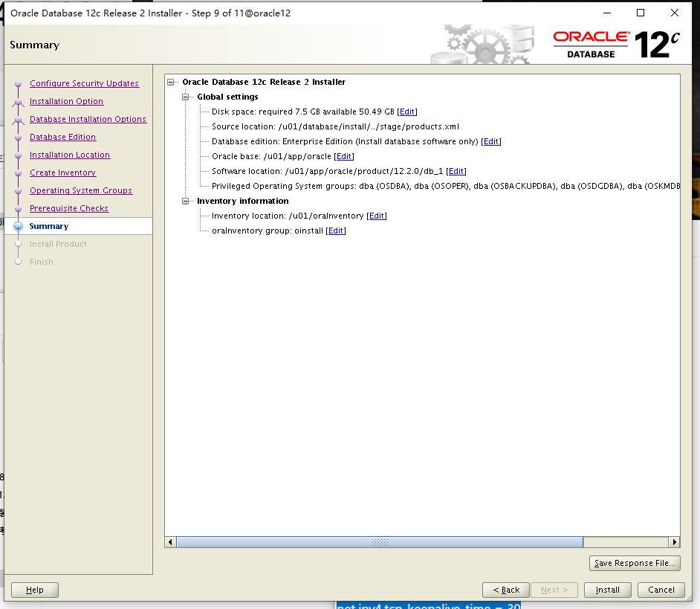Go to Configure Security Updates step

(84, 83)
